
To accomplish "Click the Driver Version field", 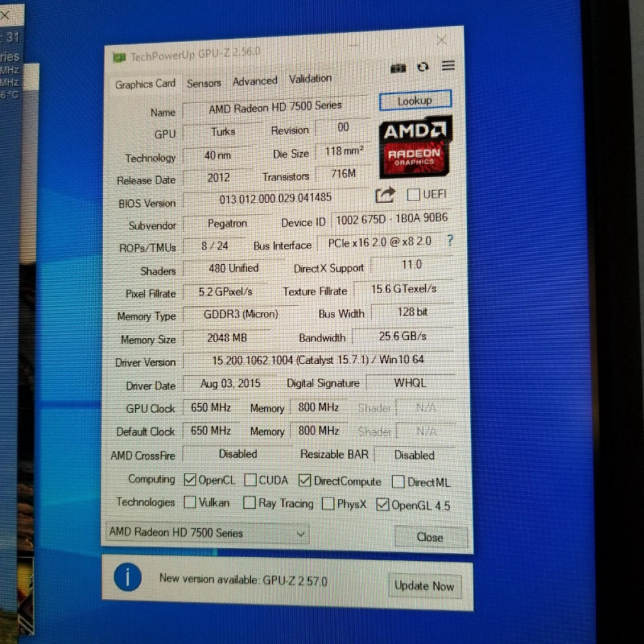I will pos(318,360).
